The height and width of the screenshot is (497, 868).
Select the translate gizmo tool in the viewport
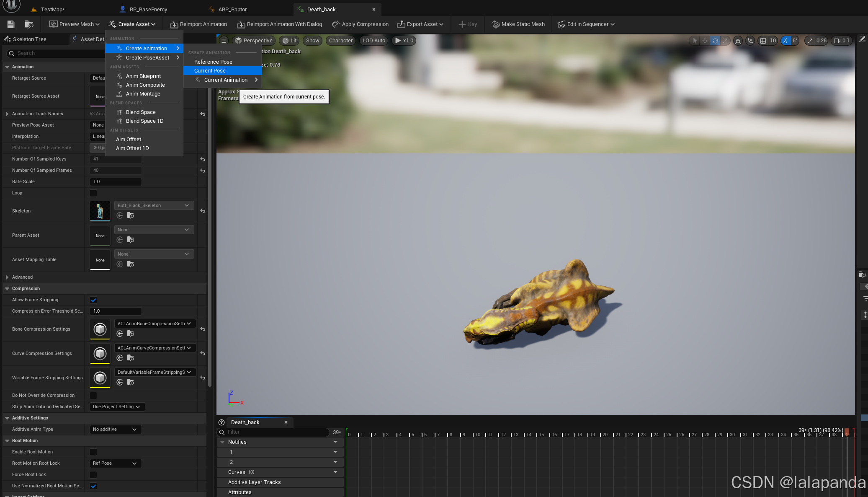[705, 41]
